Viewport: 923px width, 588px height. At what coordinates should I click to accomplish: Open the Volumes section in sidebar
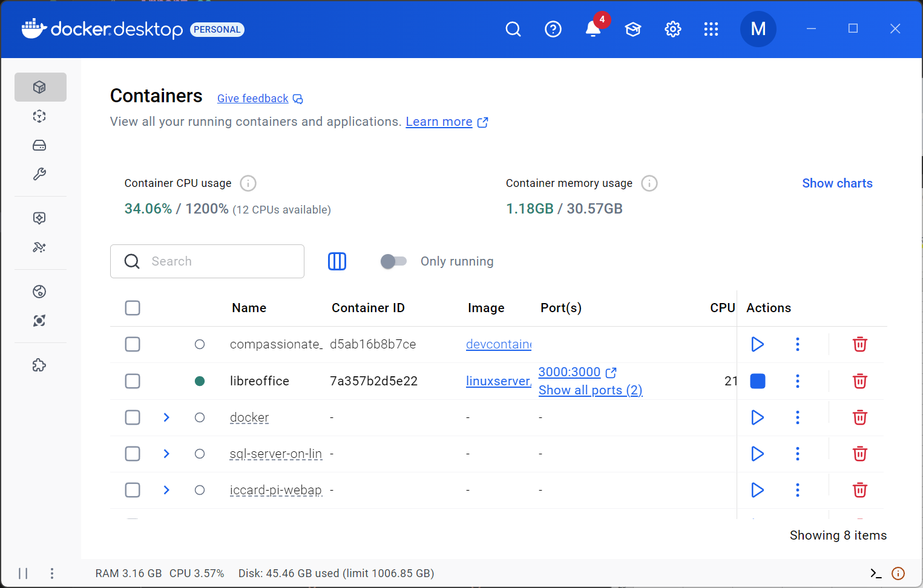pos(39,145)
